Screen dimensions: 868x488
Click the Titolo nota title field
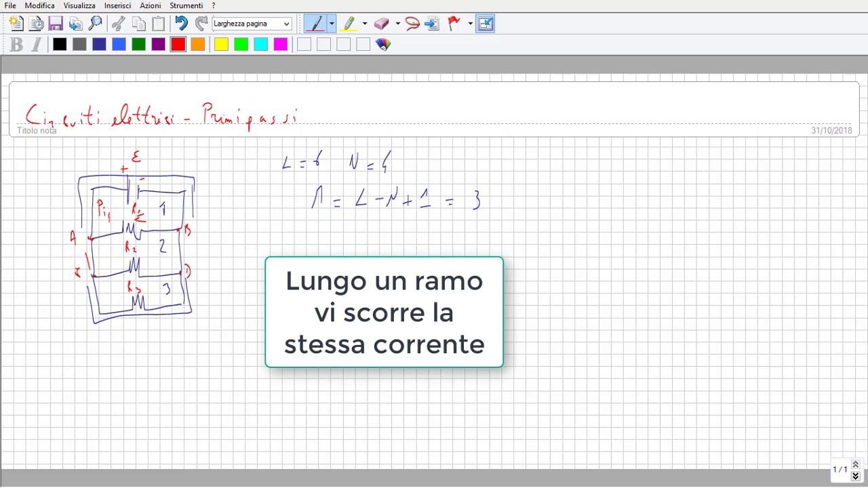pyautogui.click(x=434, y=109)
